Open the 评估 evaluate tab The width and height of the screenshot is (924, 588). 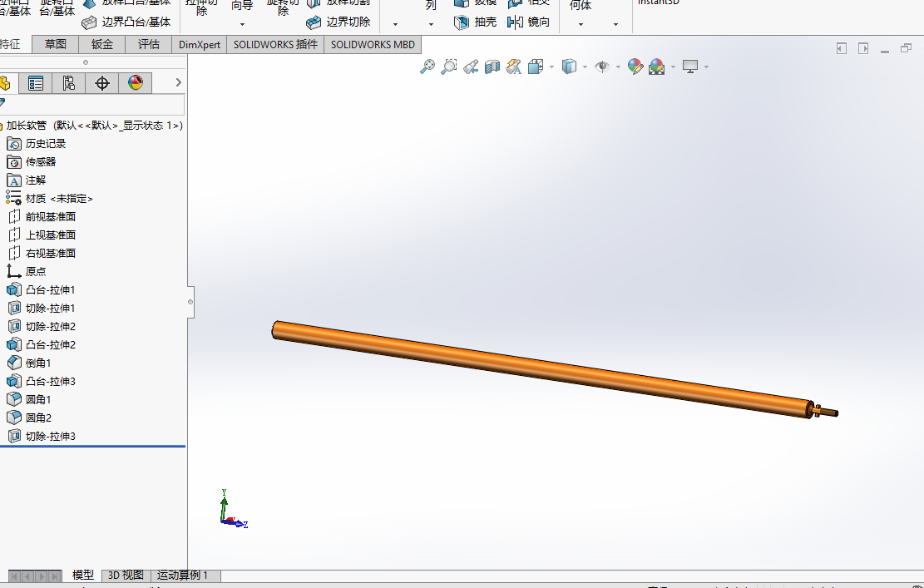click(149, 44)
